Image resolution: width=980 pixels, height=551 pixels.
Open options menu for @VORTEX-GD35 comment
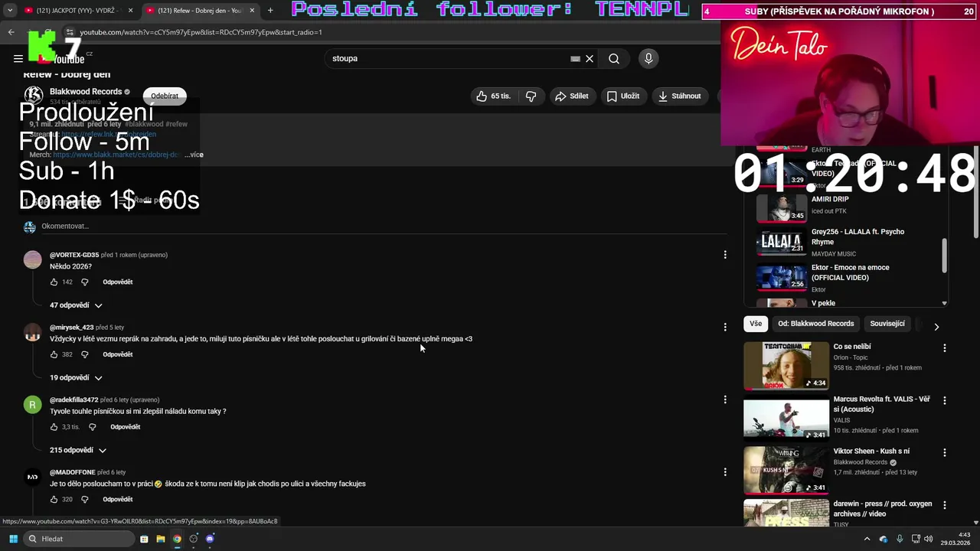pos(725,254)
